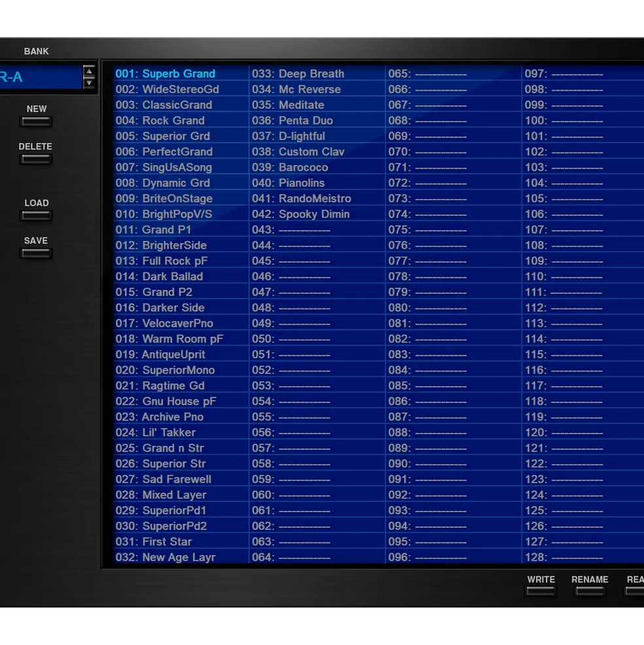Select patch 027: Sad Farewell

click(181, 479)
